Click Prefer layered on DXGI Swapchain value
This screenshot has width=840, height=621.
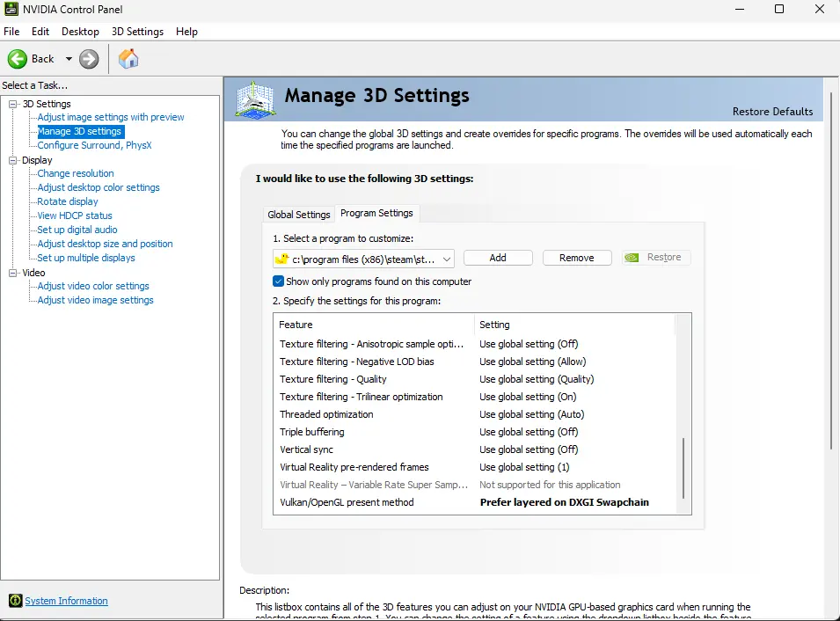564,502
